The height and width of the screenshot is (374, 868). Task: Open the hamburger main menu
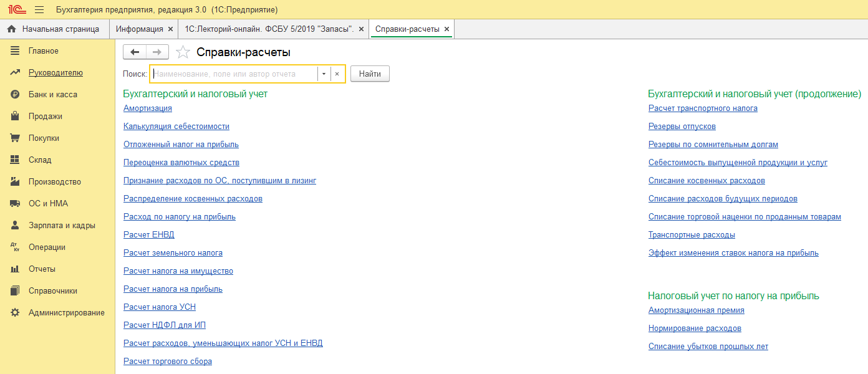coord(39,10)
